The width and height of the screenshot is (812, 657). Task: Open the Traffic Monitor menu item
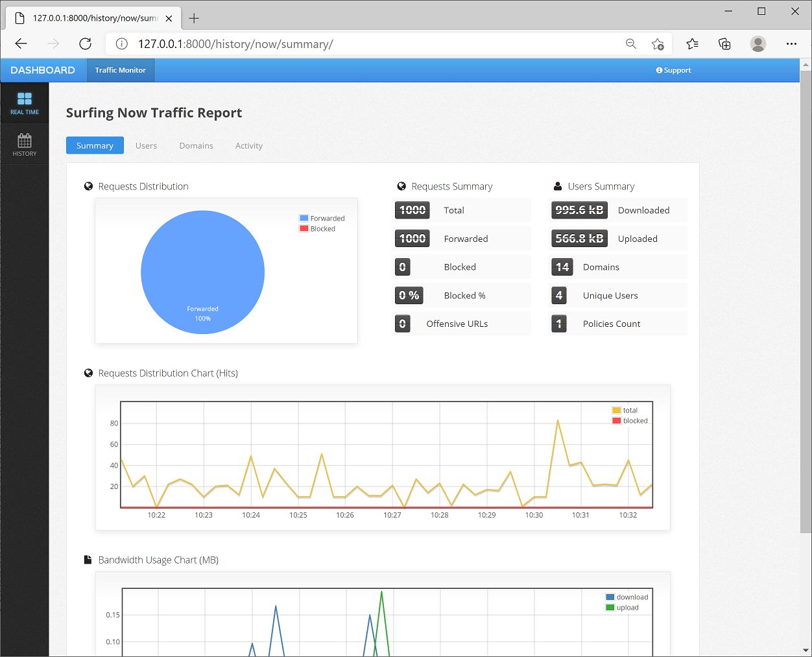121,70
